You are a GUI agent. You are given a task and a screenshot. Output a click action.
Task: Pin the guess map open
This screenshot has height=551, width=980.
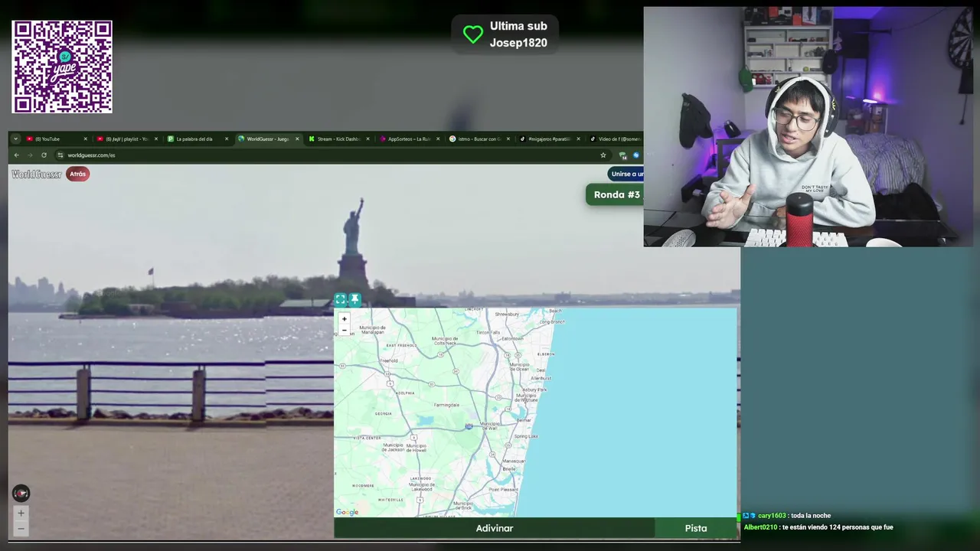pyautogui.click(x=354, y=299)
